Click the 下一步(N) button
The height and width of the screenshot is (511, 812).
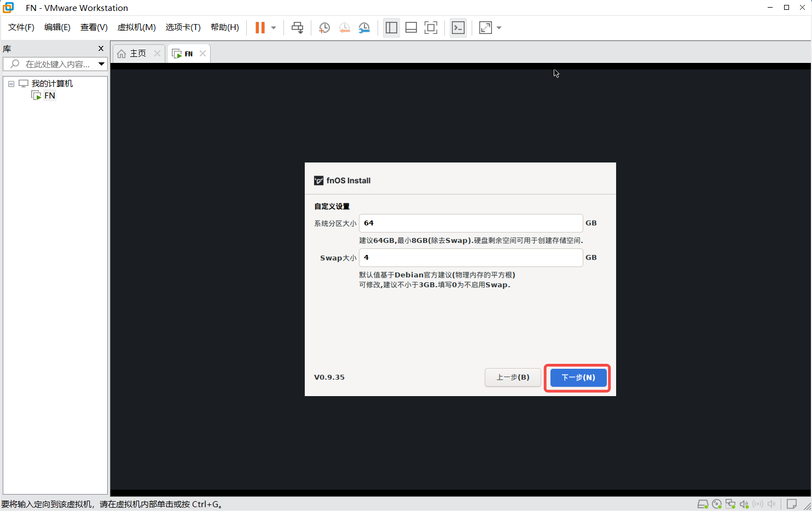[x=578, y=378]
